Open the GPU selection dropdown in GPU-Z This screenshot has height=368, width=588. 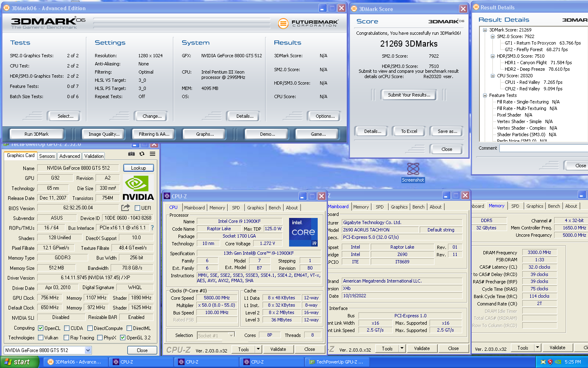pos(88,350)
